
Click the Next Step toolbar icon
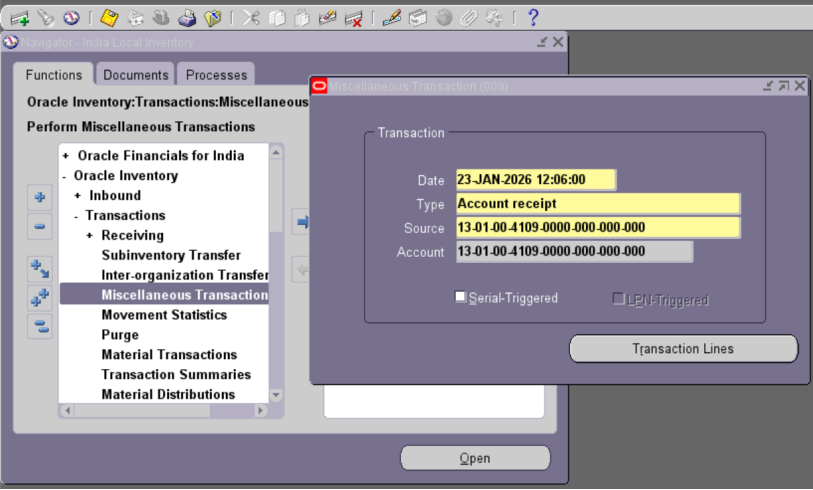coord(135,19)
